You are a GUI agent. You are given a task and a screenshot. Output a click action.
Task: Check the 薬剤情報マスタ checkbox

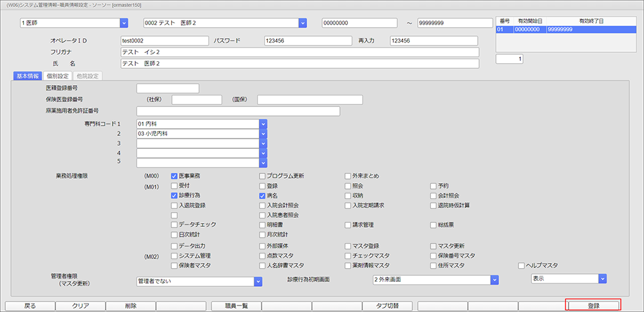[348, 266]
